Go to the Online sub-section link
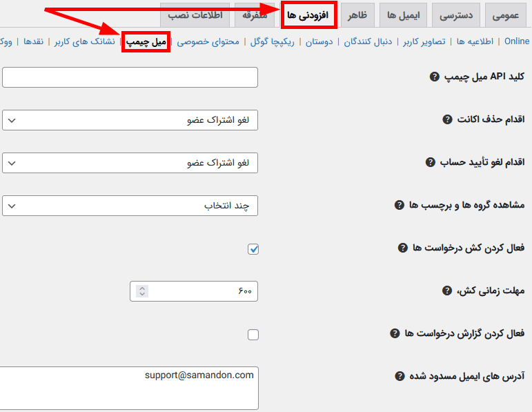Screen dimensions: 532x412 pos(517,41)
